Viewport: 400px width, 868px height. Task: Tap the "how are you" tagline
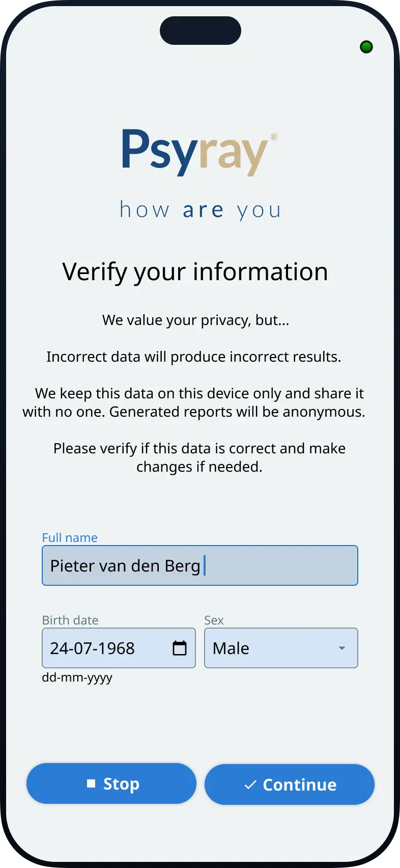(x=200, y=210)
